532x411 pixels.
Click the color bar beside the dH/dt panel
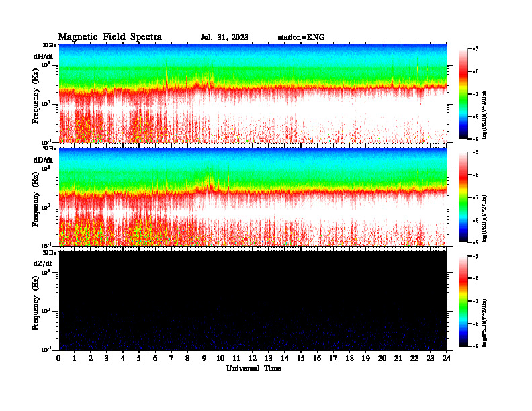(463, 94)
